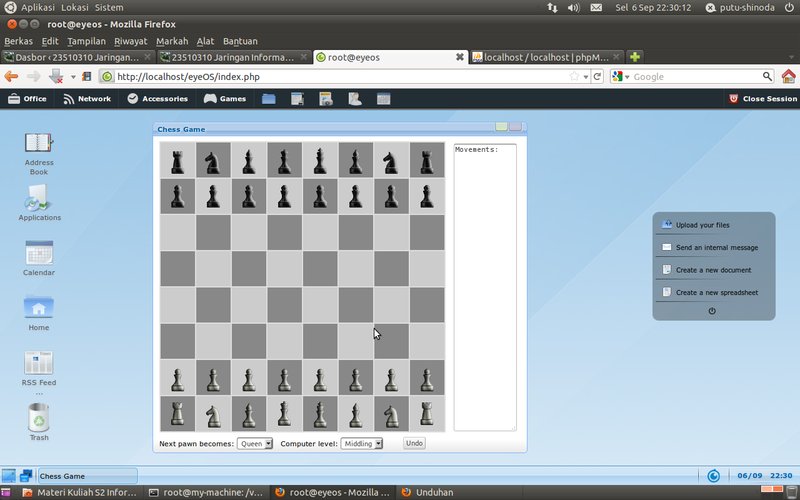Open the RSS Feed desktop icon
The image size is (800, 500).
click(39, 363)
